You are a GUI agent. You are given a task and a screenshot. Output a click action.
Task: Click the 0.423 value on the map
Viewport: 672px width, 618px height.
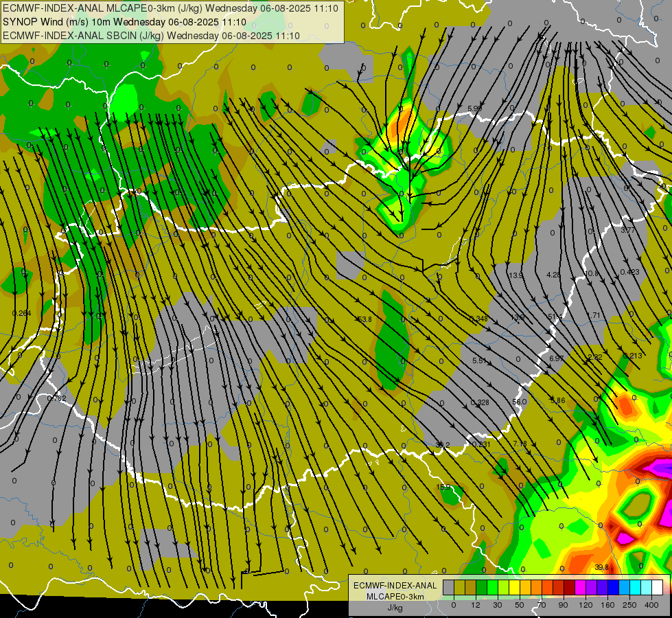pyautogui.click(x=630, y=272)
